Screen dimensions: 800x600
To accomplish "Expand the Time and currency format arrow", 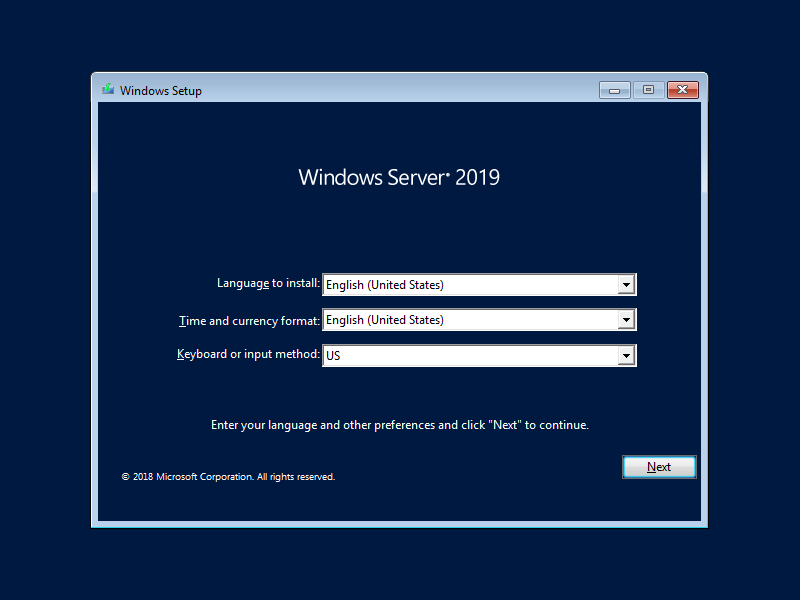I will (626, 320).
